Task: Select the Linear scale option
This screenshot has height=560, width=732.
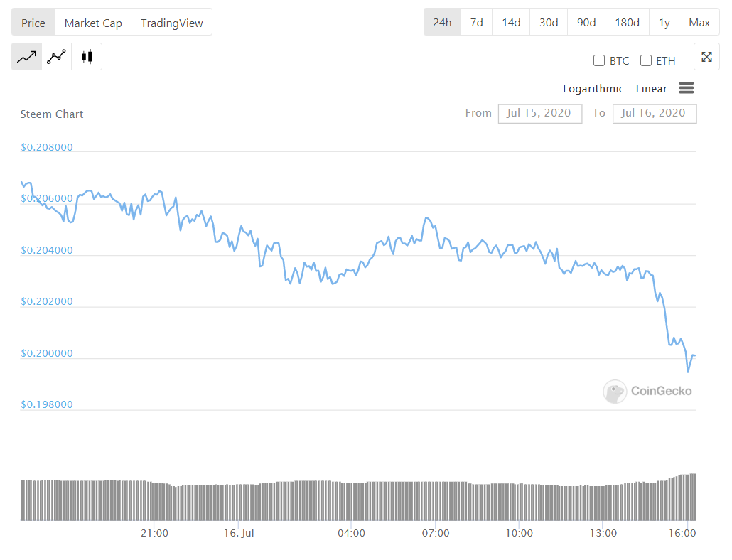Action: [651, 89]
